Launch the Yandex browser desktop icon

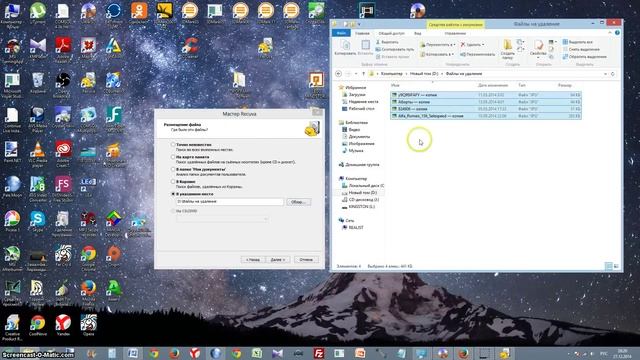coord(63,325)
